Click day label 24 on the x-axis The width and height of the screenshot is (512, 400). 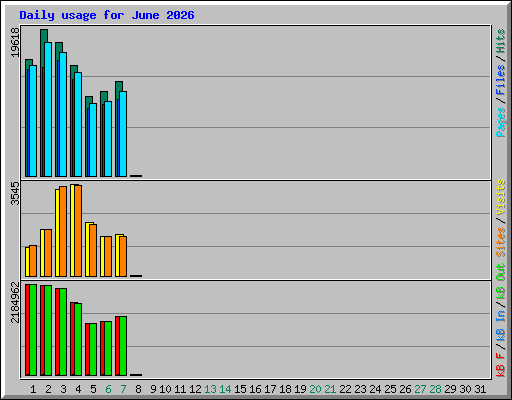click(375, 389)
